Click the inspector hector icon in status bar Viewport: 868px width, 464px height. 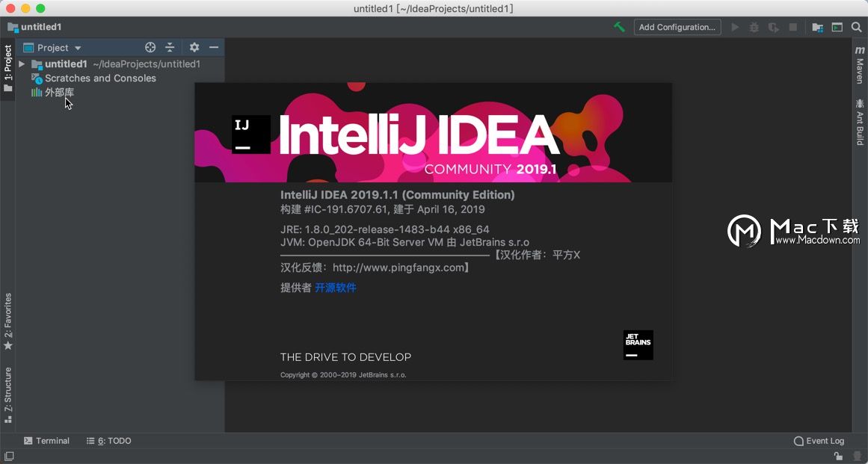click(856, 457)
